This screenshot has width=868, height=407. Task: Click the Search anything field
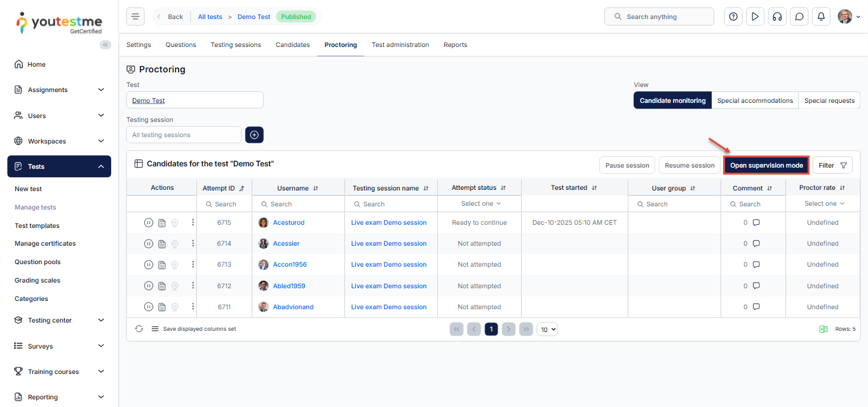point(659,17)
